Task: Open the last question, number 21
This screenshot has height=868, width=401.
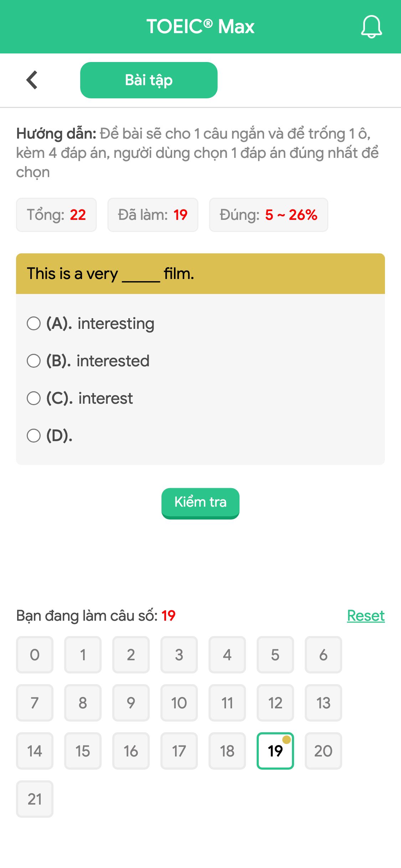Action: click(x=35, y=799)
